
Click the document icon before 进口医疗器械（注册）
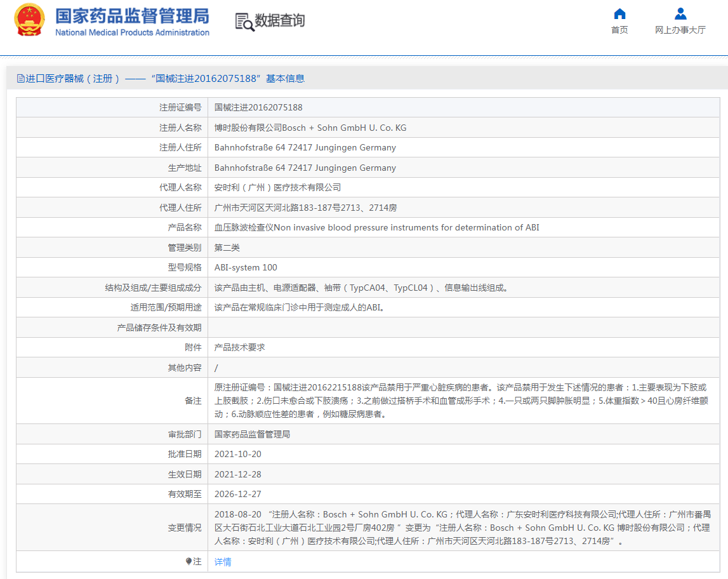point(21,77)
